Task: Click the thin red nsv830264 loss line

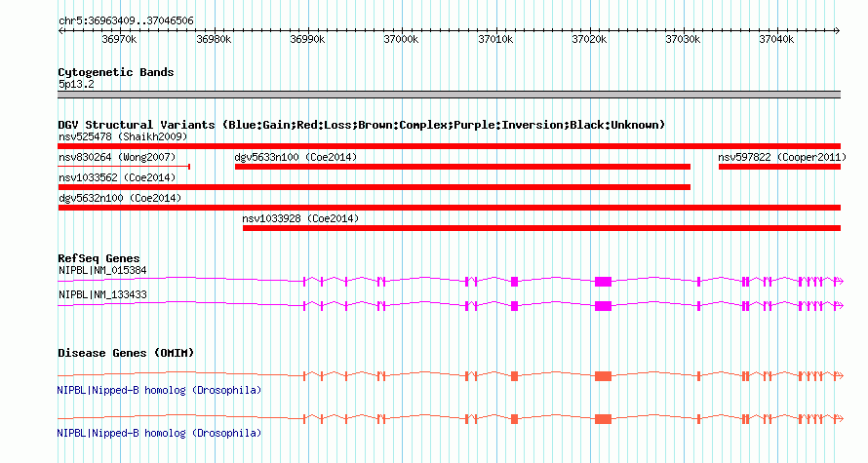Action: (x=124, y=166)
